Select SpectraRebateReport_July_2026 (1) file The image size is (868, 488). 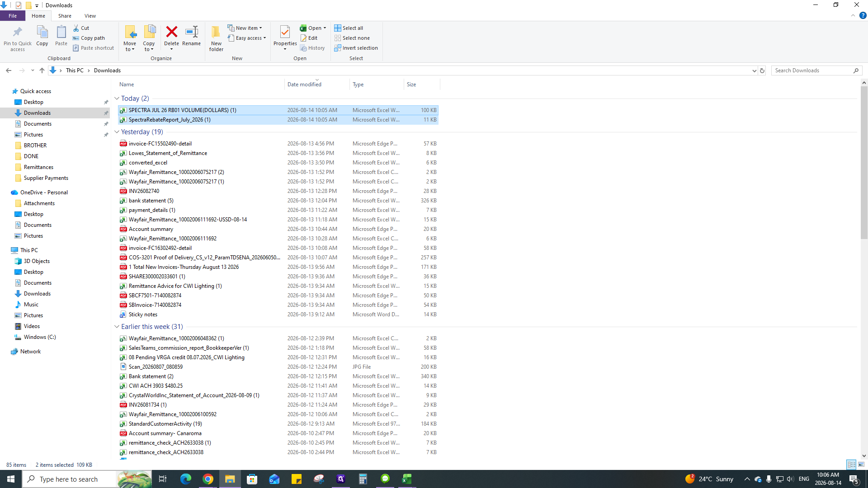pyautogui.click(x=278, y=120)
